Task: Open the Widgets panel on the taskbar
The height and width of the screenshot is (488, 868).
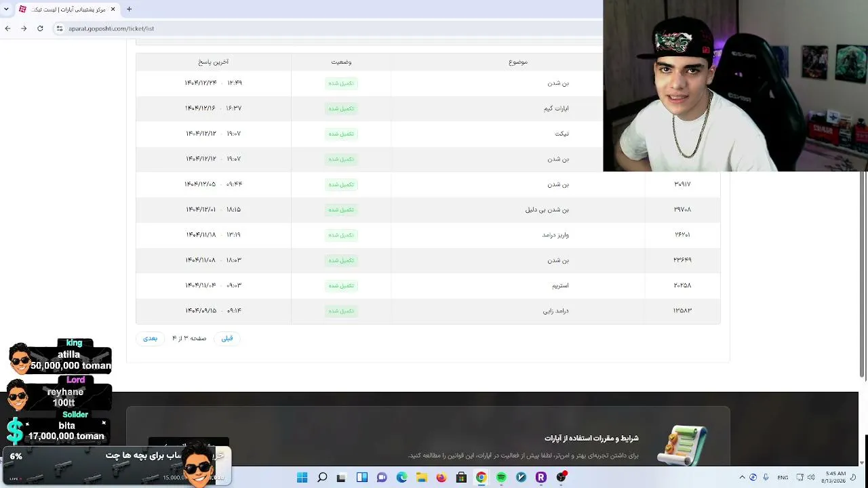Action: pos(362,477)
